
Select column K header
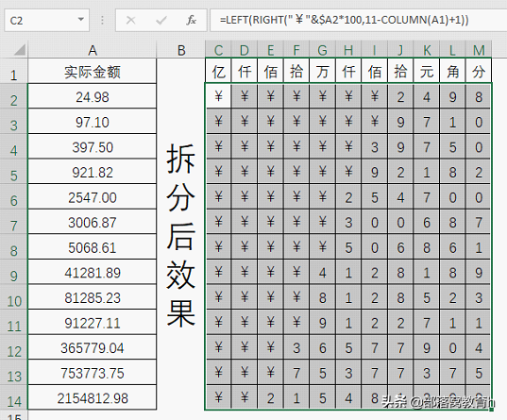427,50
